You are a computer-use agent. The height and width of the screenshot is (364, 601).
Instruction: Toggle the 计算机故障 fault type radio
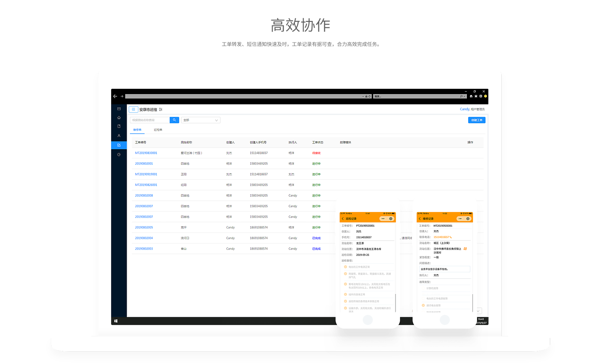coord(424,288)
